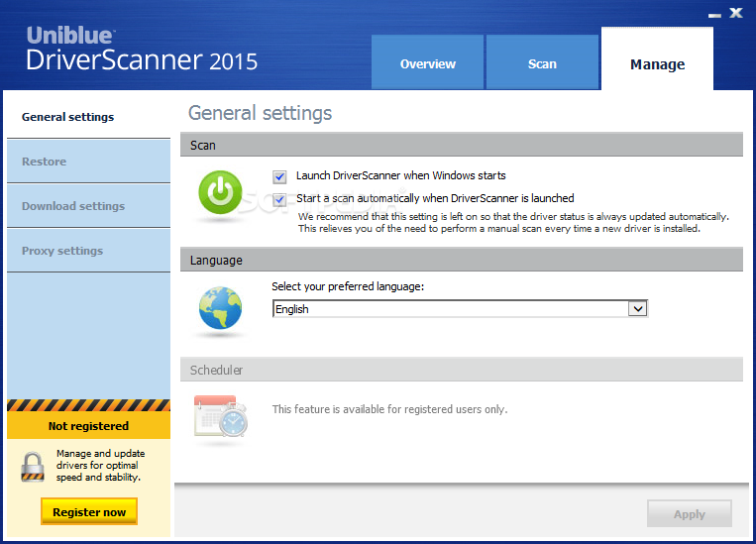
Task: Open Proxy settings in the sidebar
Action: point(89,251)
